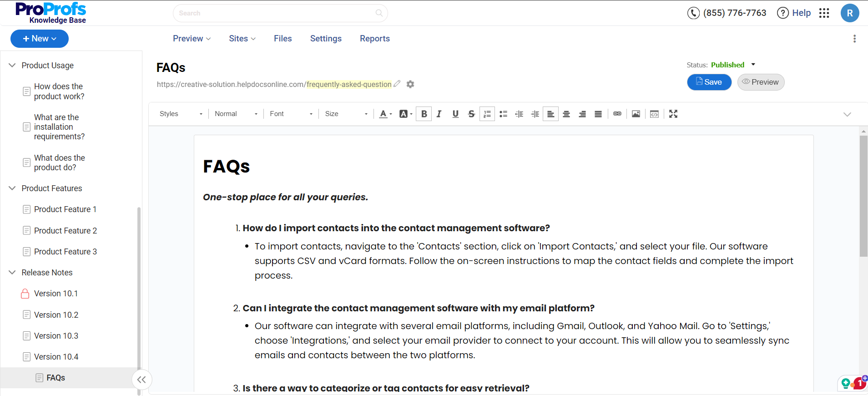Collapse the Product Features folder
868x396 pixels.
[12, 188]
